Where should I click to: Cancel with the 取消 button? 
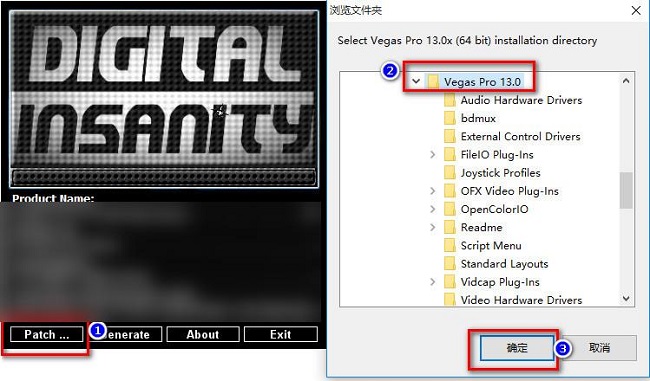point(599,348)
